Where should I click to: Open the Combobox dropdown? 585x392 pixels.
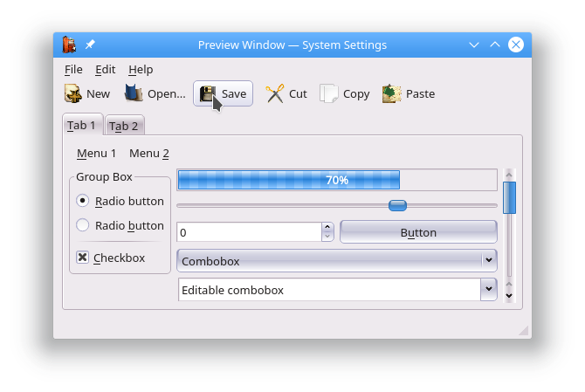[337, 261]
